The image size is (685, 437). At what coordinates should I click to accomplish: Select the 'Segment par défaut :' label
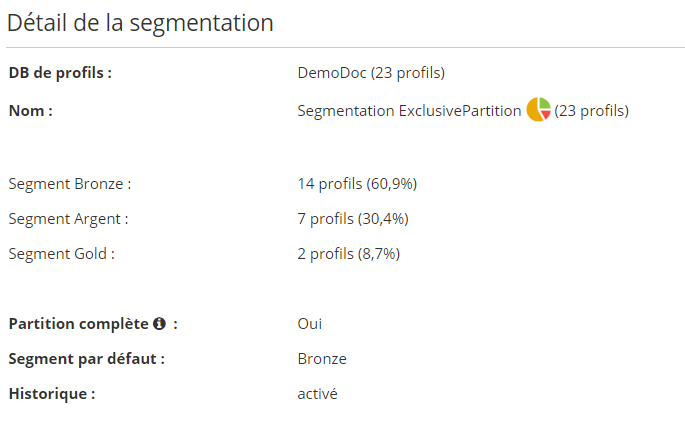(86, 359)
